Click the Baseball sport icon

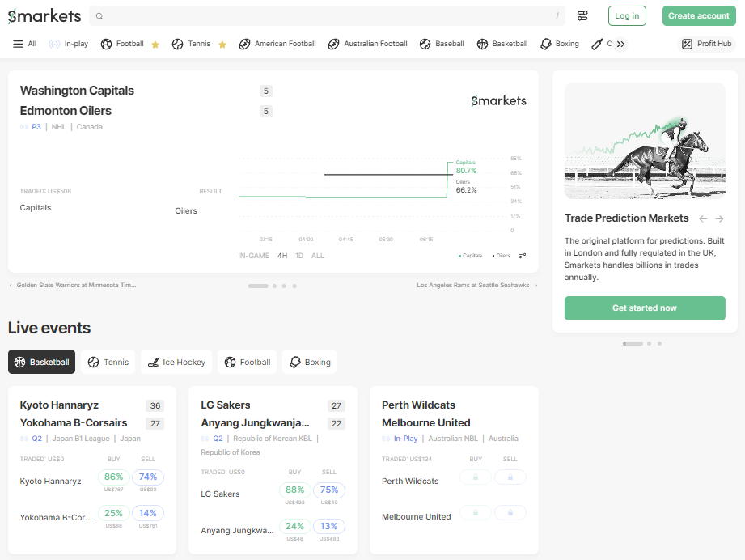(x=423, y=43)
